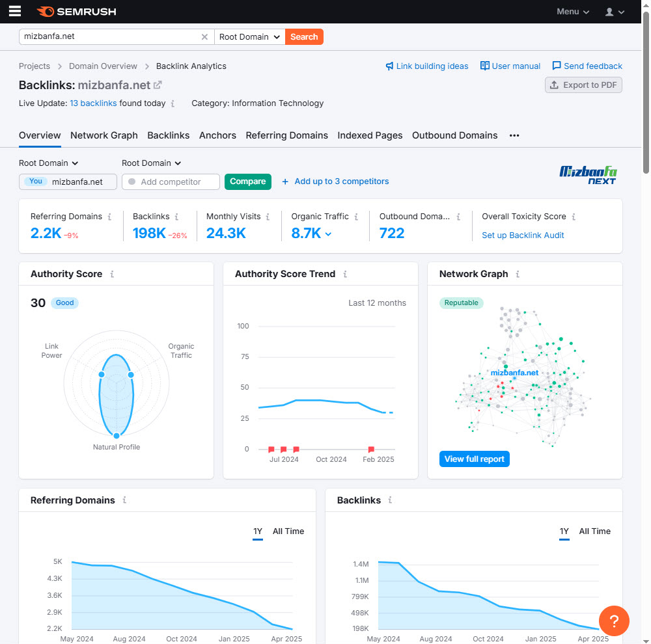The width and height of the screenshot is (651, 644).
Task: Show info for Live Update backlinks
Action: [173, 103]
